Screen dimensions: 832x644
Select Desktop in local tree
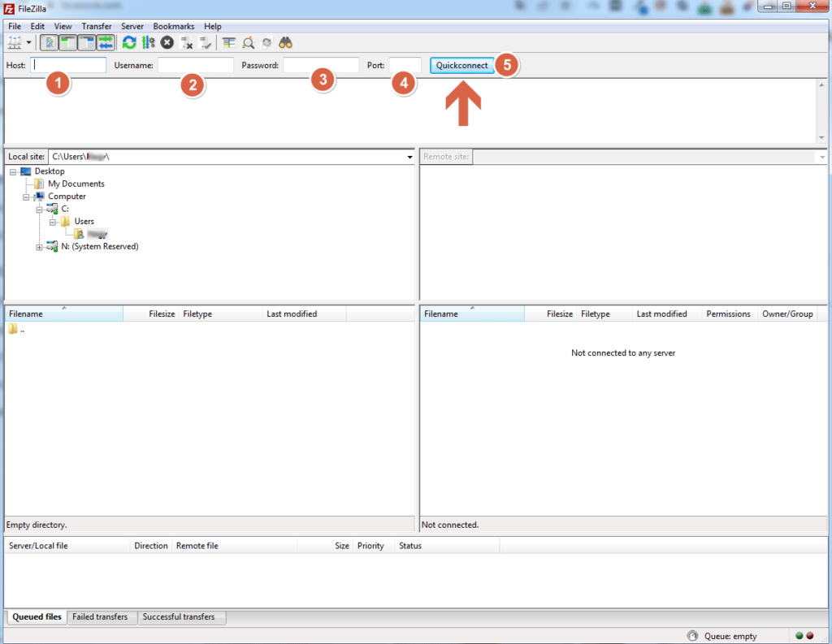(x=50, y=171)
